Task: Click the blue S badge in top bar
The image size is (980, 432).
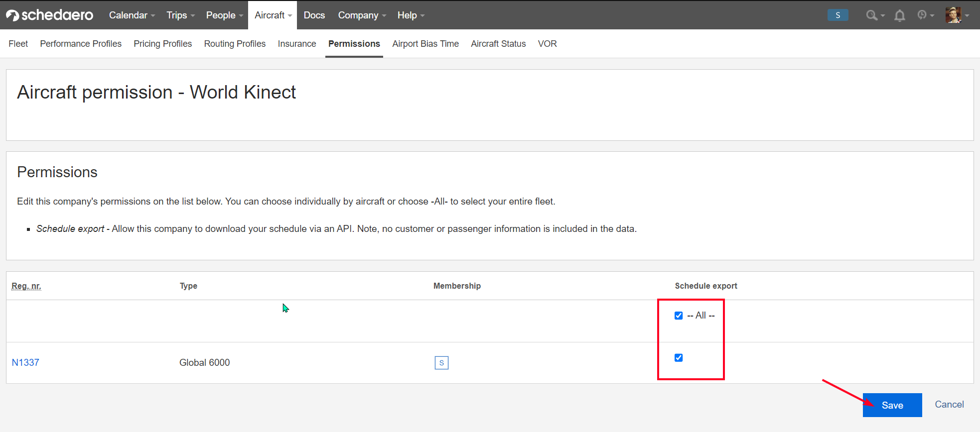Action: click(838, 15)
